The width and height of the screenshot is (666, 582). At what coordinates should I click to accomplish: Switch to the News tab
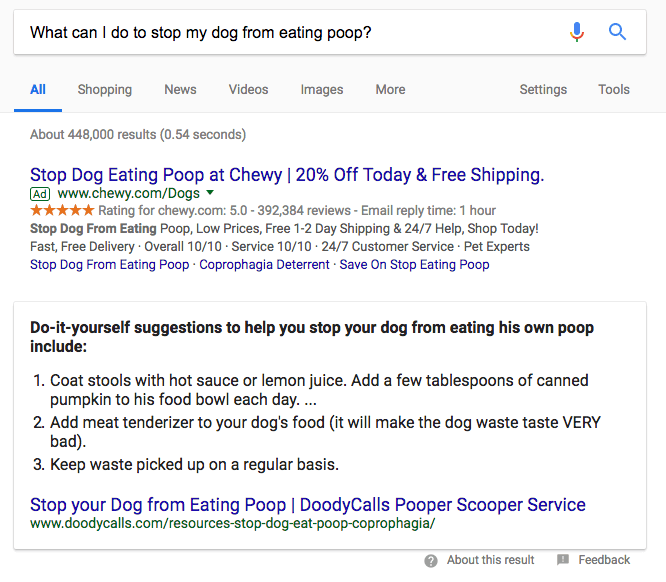point(181,90)
